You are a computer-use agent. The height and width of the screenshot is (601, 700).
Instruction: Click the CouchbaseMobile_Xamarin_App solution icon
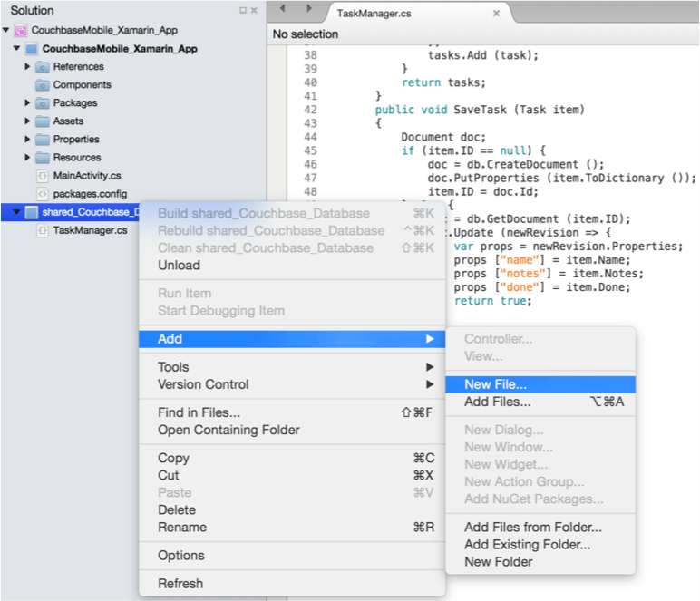21,30
